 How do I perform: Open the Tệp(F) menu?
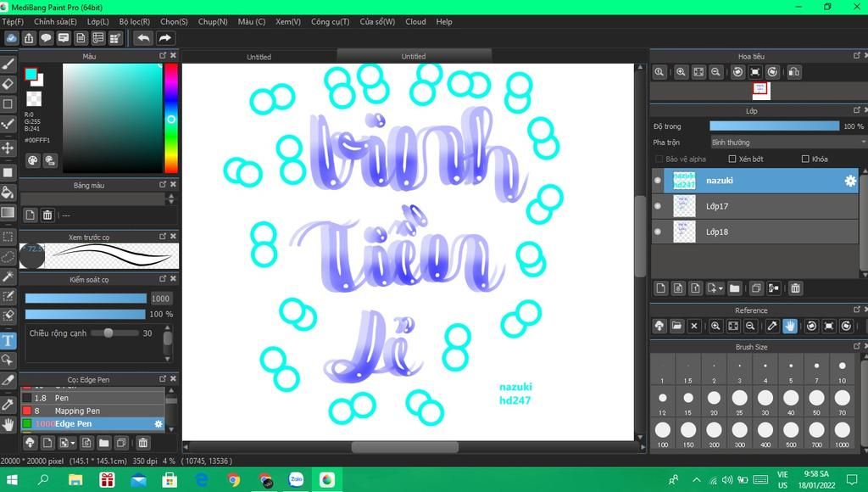point(13,21)
